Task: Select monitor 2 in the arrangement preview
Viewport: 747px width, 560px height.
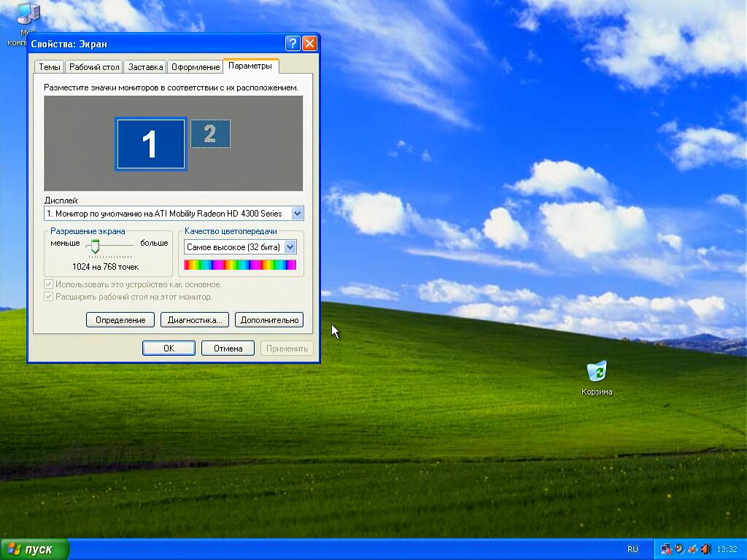Action: coord(210,134)
